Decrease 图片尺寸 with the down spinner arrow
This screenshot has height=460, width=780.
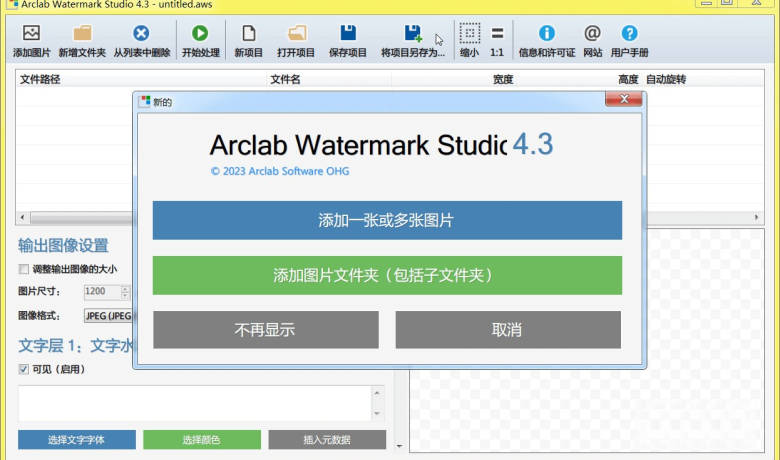point(125,295)
